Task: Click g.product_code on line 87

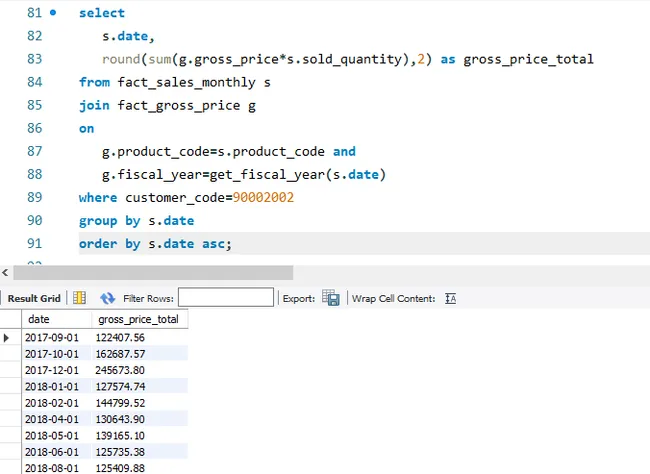Action: tap(156, 152)
